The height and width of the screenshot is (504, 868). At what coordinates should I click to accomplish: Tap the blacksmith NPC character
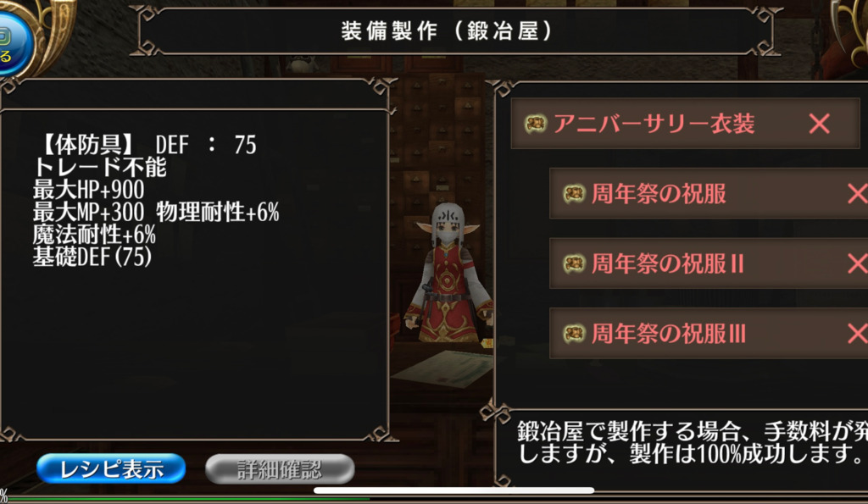449,273
